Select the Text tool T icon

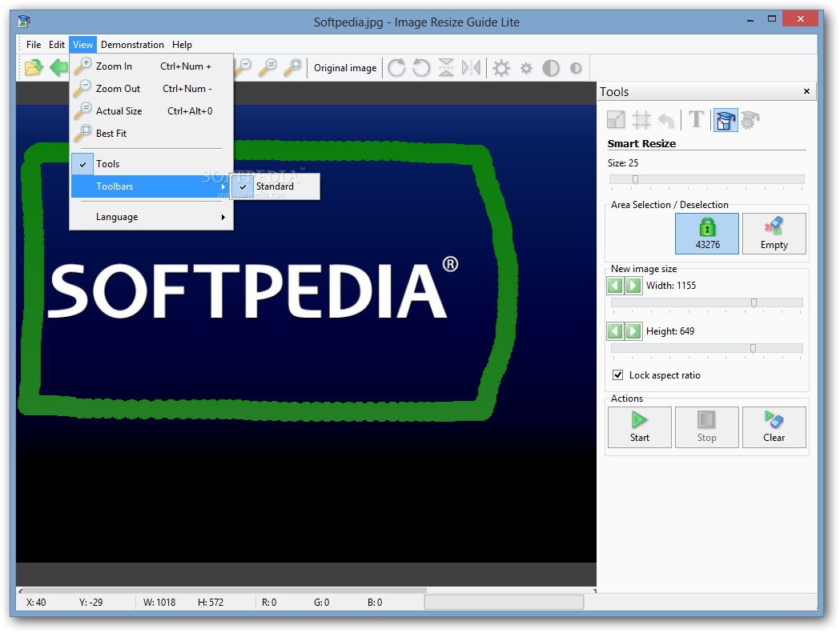pos(696,119)
